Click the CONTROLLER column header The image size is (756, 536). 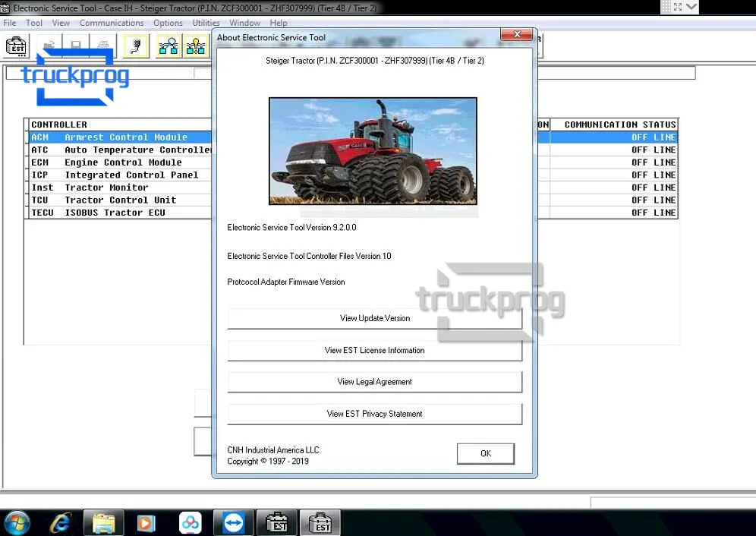120,125
